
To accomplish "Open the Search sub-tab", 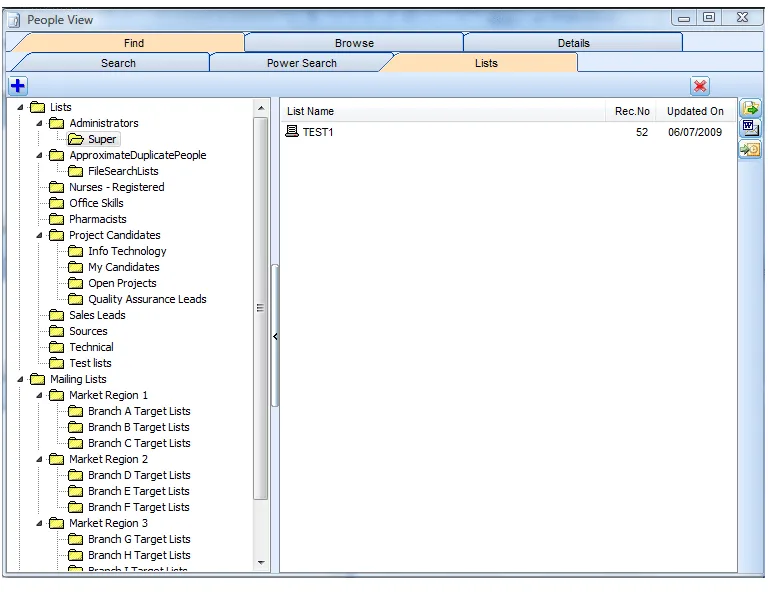I will point(118,63).
